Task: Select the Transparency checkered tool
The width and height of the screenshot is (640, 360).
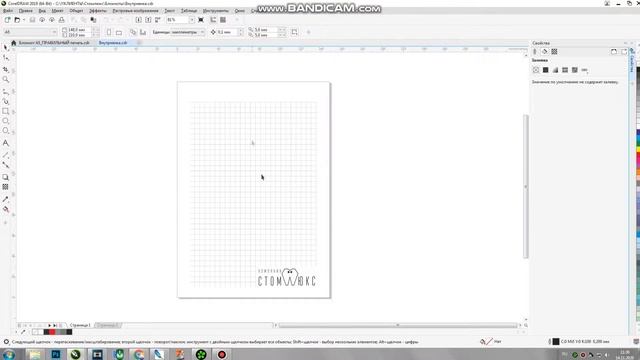Action: point(6,187)
